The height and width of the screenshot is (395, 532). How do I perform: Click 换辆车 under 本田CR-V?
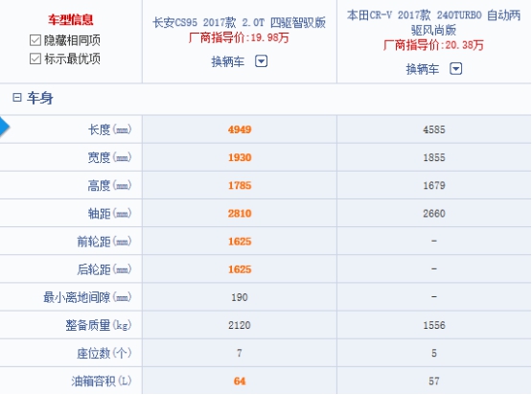pyautogui.click(x=423, y=69)
